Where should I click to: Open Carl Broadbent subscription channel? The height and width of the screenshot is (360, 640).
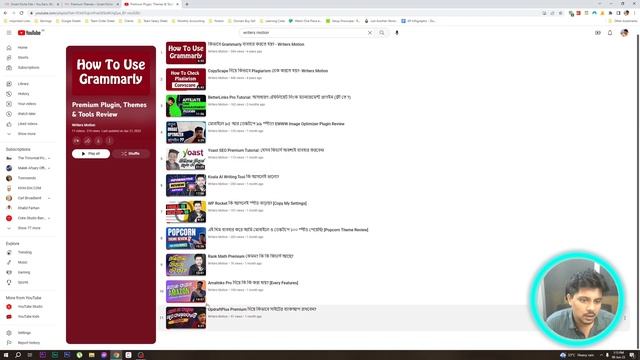[28, 198]
